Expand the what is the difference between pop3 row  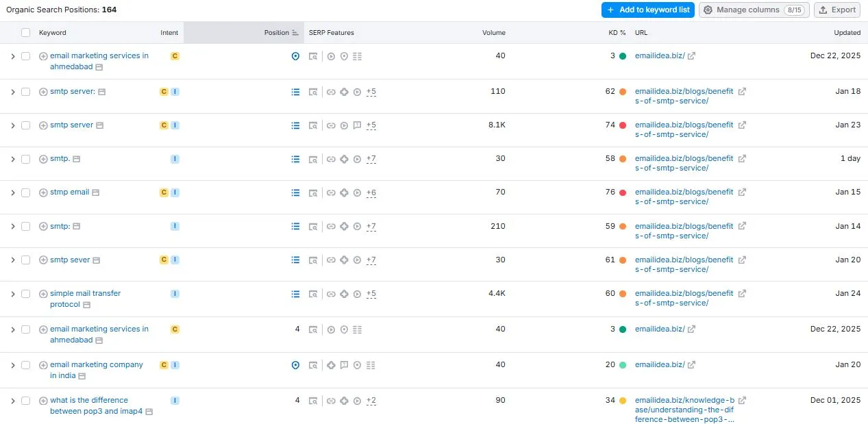(x=12, y=401)
